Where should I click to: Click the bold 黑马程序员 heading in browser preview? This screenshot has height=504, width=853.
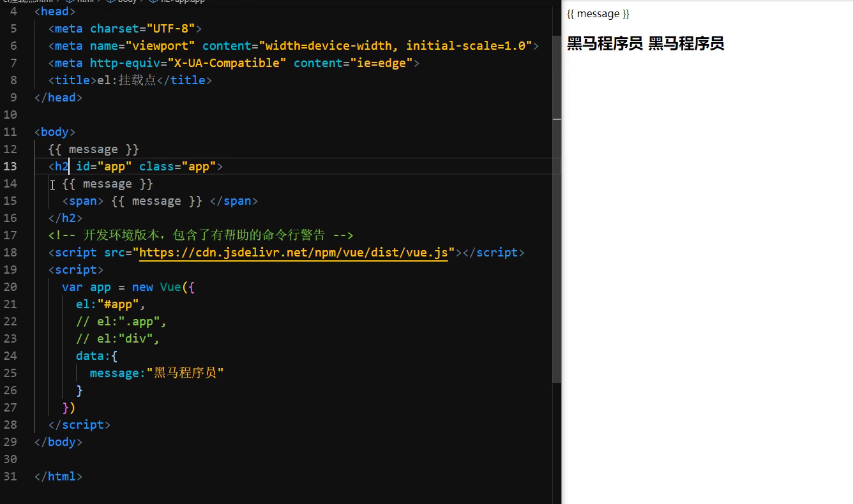645,44
